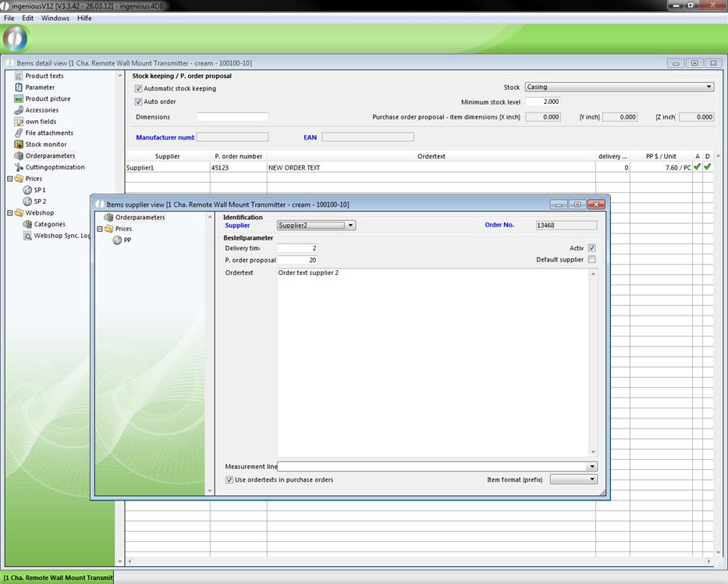Select the Cuttingoptimization scissors icon
Image resolution: width=728 pixels, height=584 pixels.
click(x=20, y=167)
